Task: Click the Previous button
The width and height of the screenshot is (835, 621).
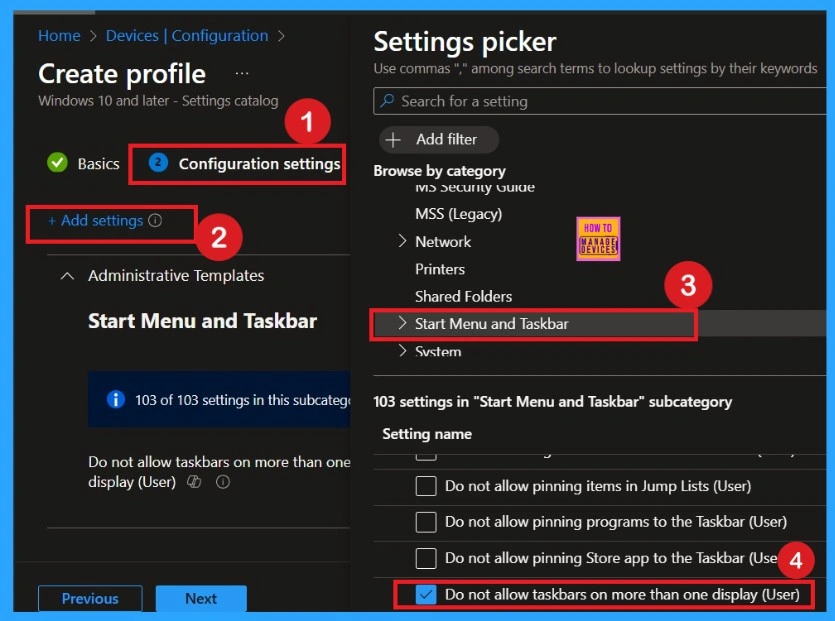Action: (x=89, y=598)
